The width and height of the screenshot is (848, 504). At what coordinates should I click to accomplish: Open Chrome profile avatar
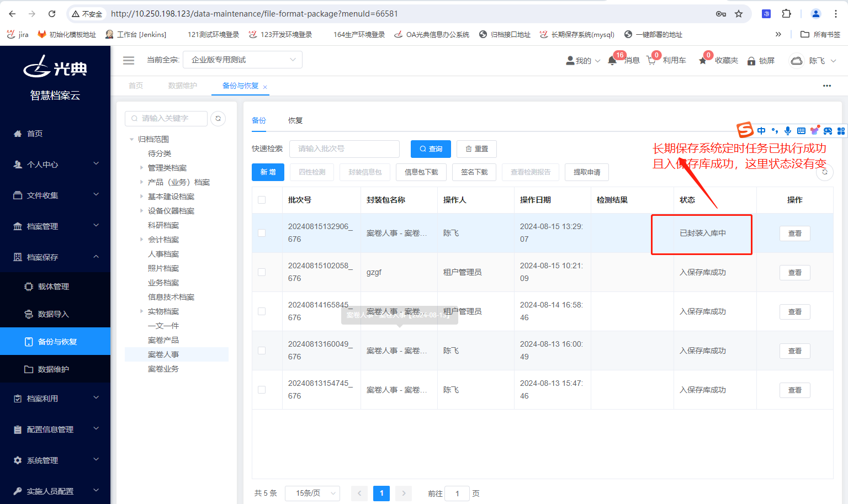(816, 14)
